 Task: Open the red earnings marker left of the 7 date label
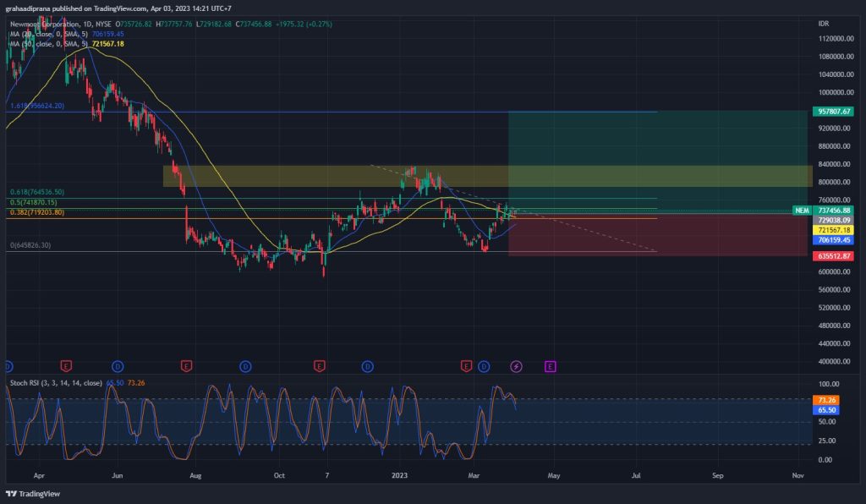click(x=319, y=366)
